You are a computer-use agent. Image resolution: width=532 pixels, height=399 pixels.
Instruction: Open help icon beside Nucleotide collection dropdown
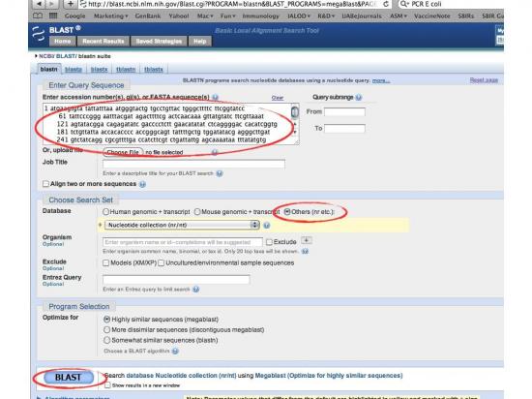tap(267, 225)
